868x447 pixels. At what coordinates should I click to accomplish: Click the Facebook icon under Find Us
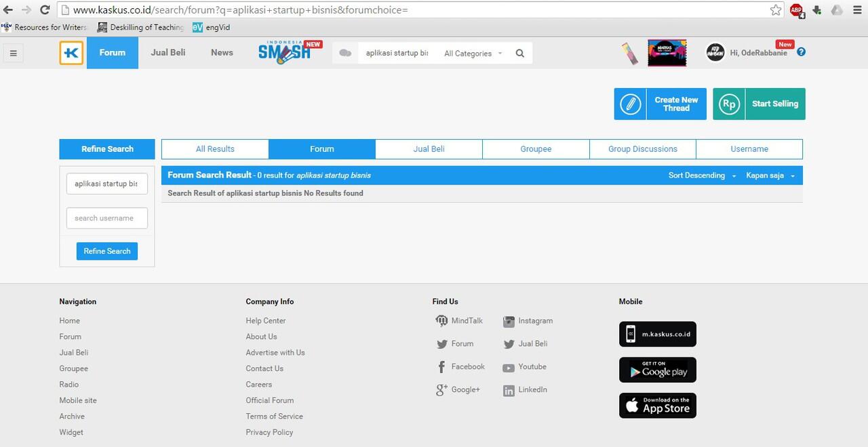click(x=441, y=366)
